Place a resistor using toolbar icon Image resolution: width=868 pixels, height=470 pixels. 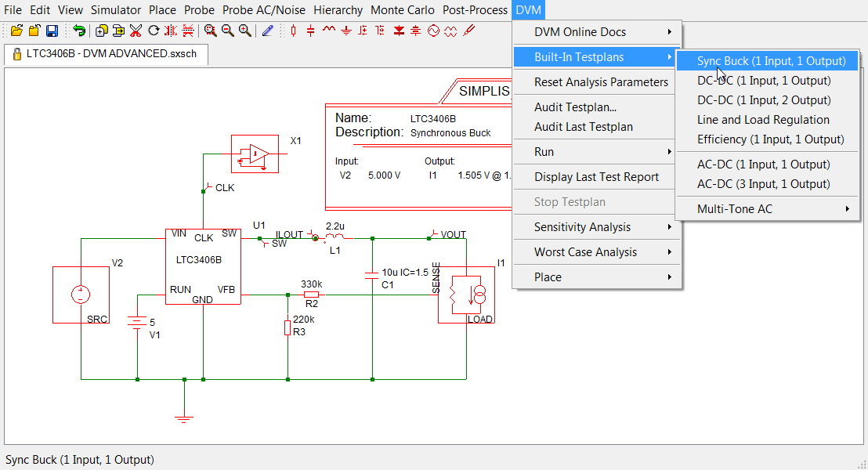click(294, 31)
